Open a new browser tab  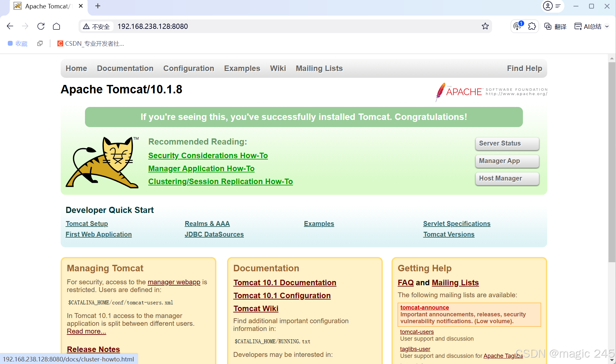coord(98,6)
